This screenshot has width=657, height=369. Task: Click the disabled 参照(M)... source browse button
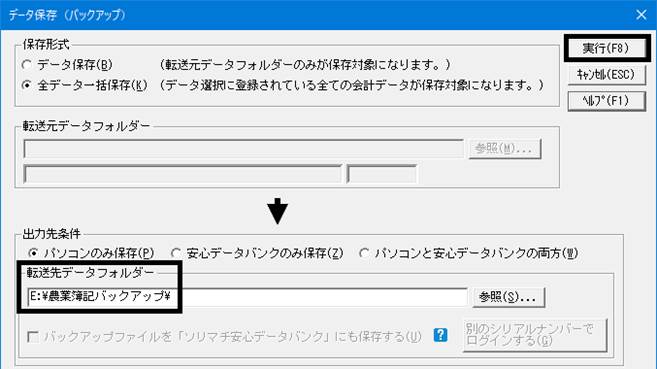[x=505, y=149]
